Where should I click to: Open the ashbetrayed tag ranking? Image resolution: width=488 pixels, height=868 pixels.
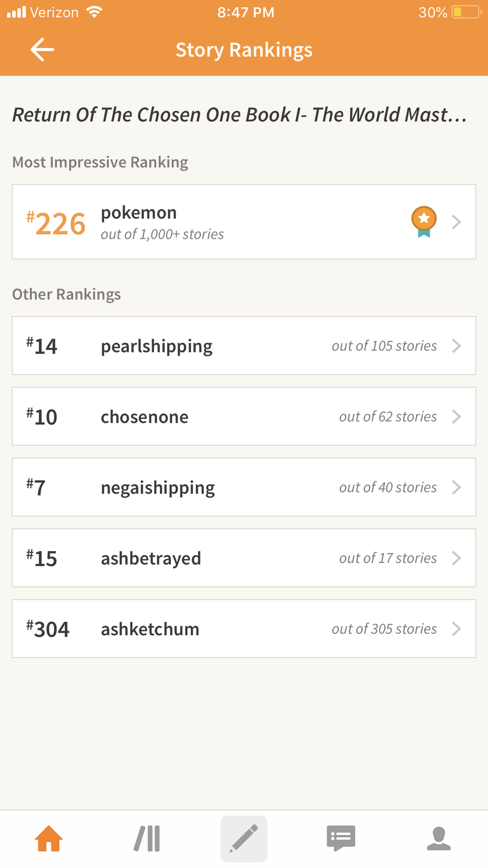point(244,558)
